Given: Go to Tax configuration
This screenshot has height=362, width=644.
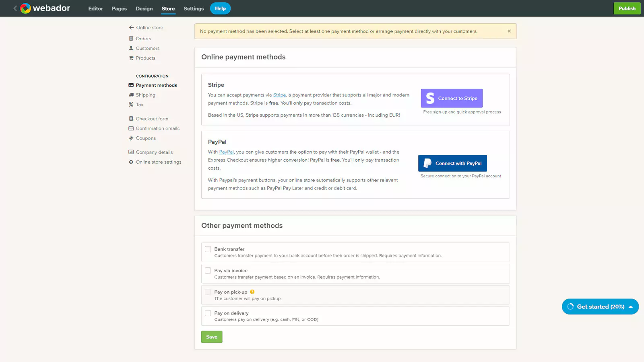Looking at the screenshot, I should [x=140, y=105].
